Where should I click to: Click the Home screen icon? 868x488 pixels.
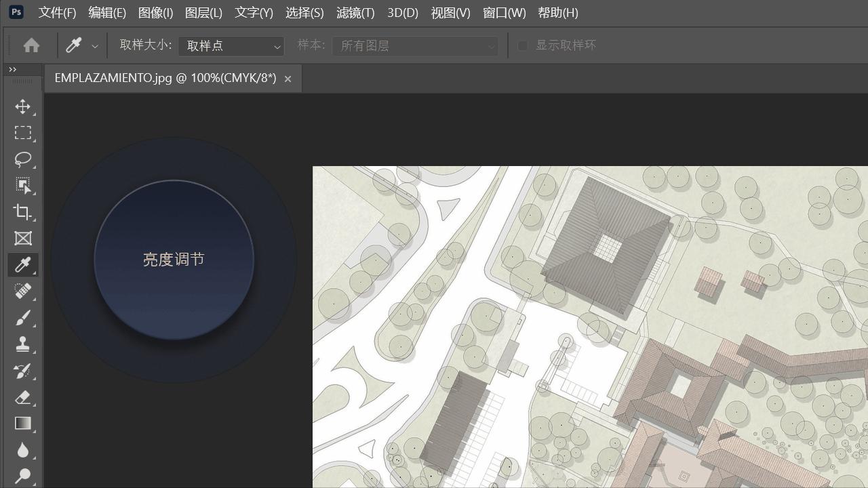(x=32, y=45)
